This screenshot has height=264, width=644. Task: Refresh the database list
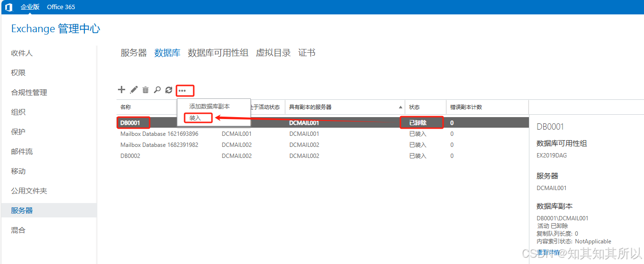point(169,90)
